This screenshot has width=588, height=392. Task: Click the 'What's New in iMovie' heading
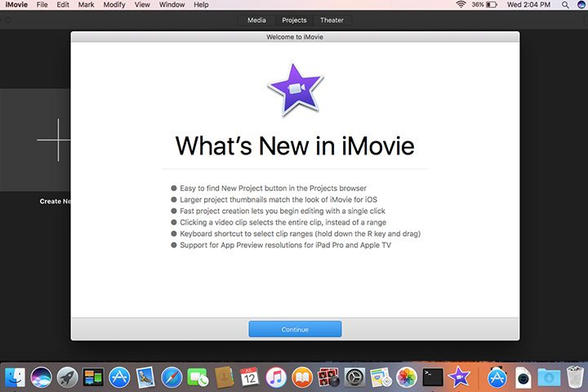[x=295, y=145]
